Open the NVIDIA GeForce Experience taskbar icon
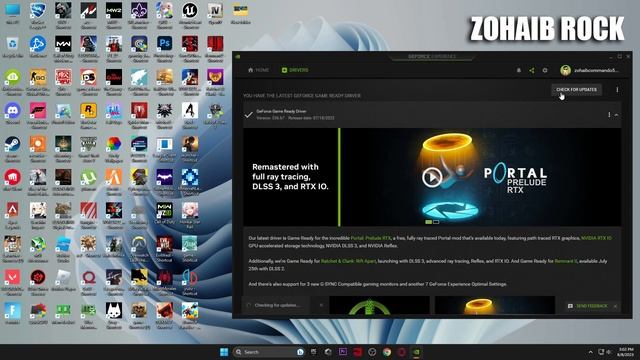The width and height of the screenshot is (640, 360). pos(416,352)
